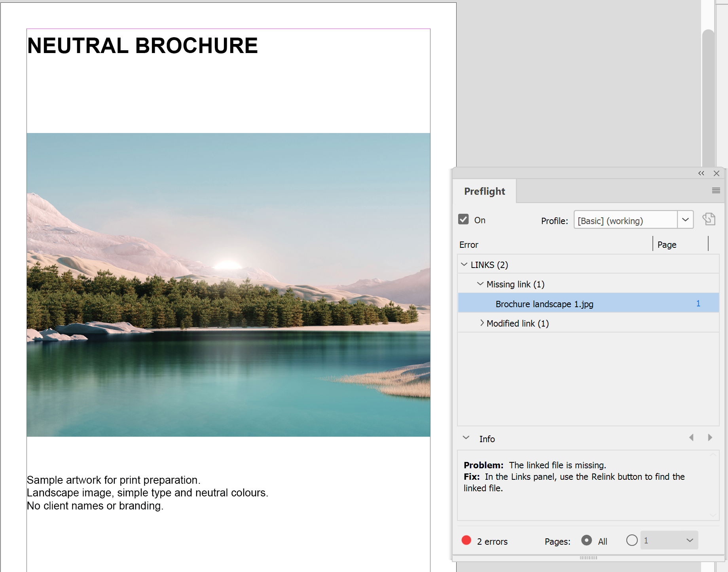Select Brochure landscape 1.jpg error row
The width and height of the screenshot is (728, 572).
[588, 304]
